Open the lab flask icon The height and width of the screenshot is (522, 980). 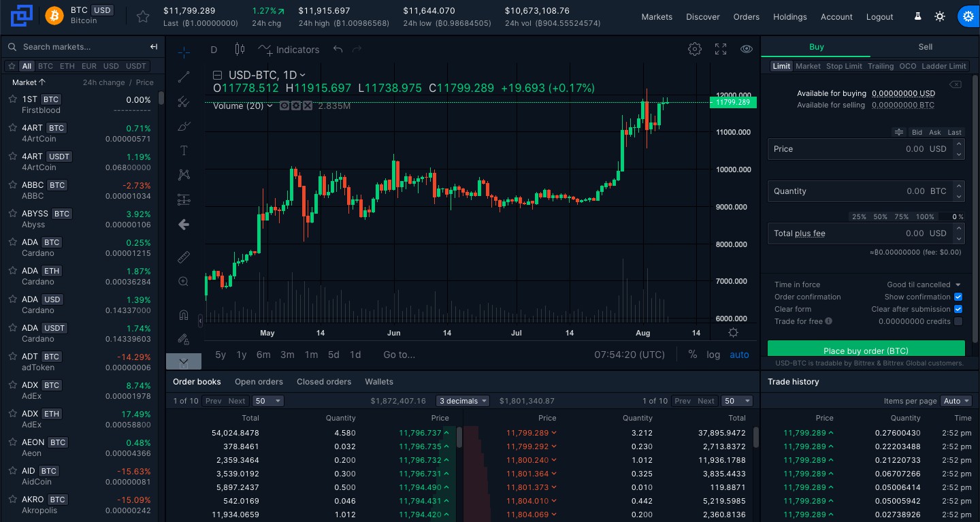pyautogui.click(x=917, y=16)
